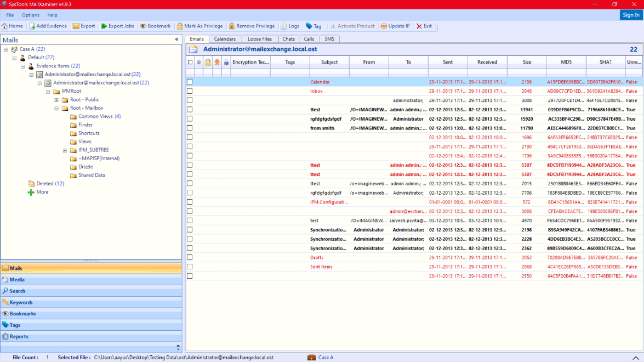Switch to the Chats tab

coord(288,39)
